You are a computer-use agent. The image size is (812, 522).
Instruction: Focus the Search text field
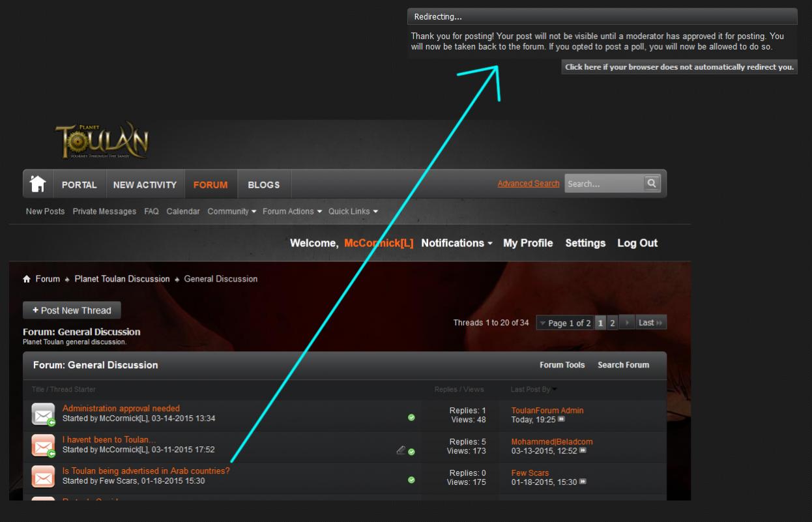(603, 184)
